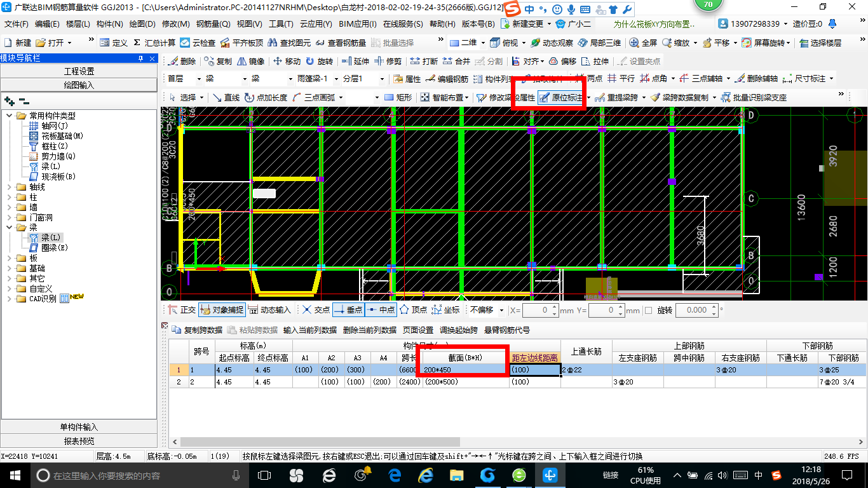Viewport: 868px width, 488px height.
Task: Start 动态观察 dynamic orbit view
Action: click(552, 43)
